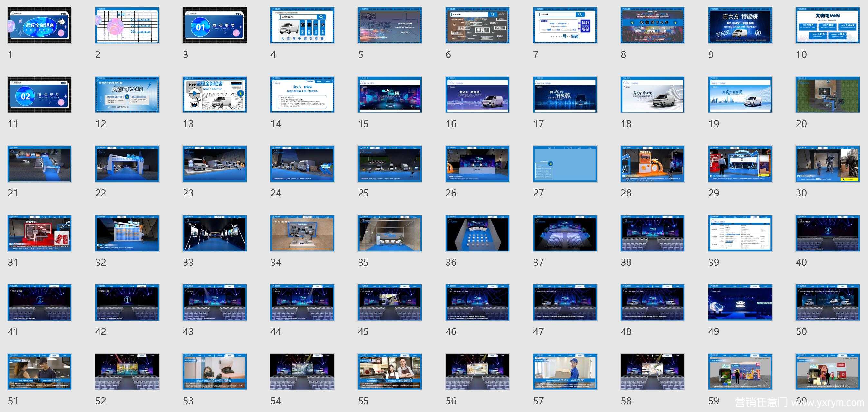Select slide 26 sign-in wall thumbnail
The height and width of the screenshot is (412, 868).
tap(477, 164)
